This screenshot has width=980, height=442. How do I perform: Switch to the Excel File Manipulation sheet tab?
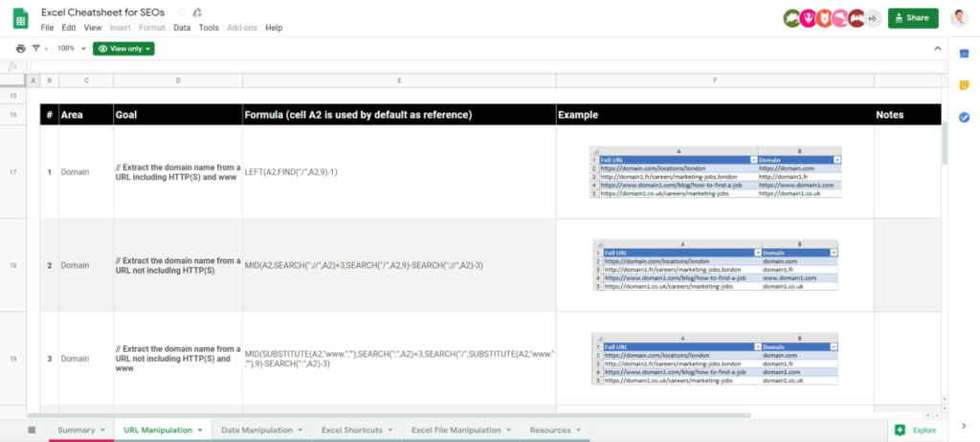coord(457,431)
